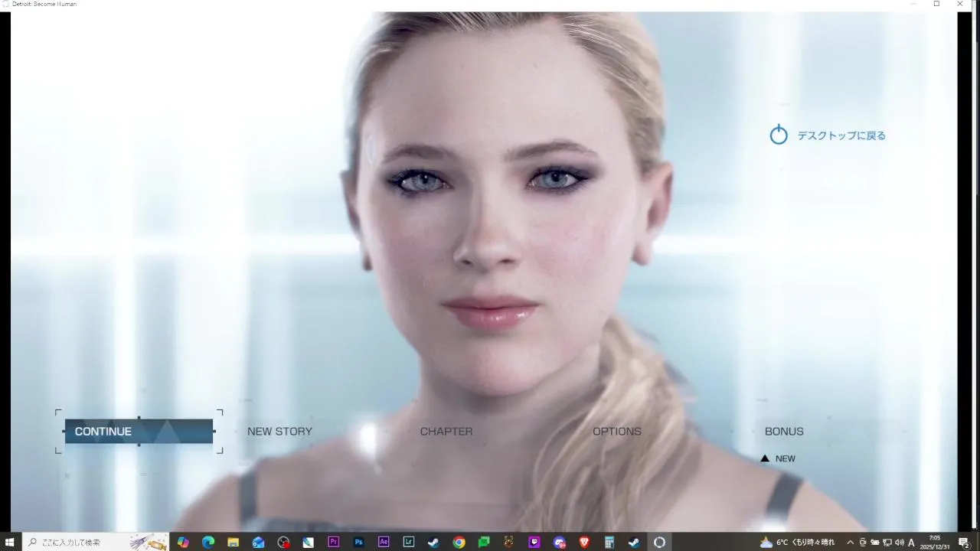
Task: Select CONTINUE in the main menu
Action: tap(139, 432)
